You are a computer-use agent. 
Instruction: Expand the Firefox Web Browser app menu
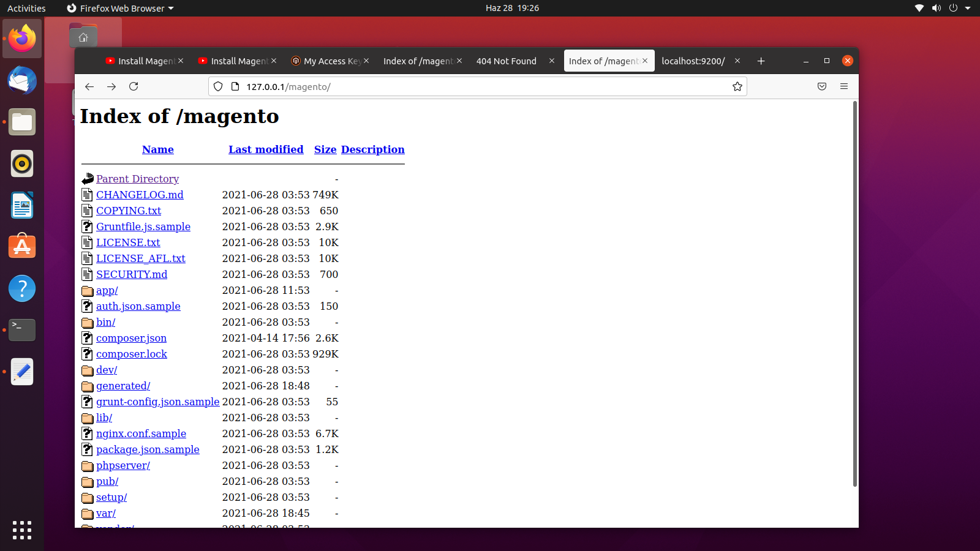(121, 8)
